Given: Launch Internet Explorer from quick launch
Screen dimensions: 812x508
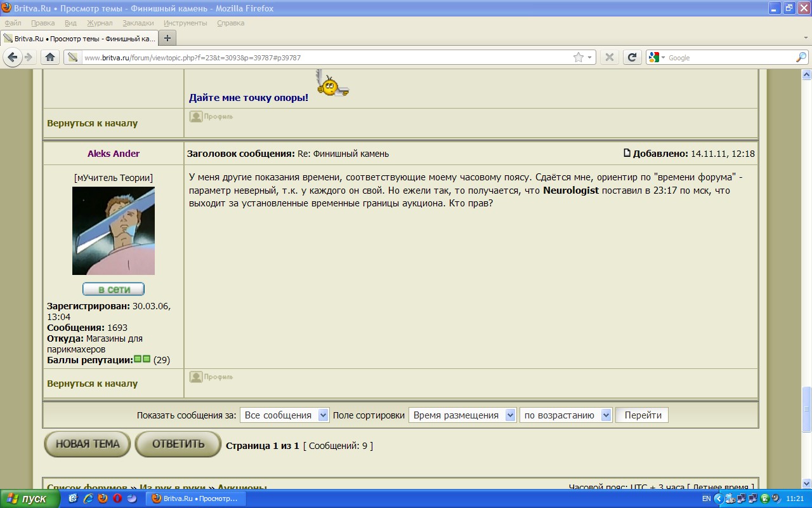Looking at the screenshot, I should [x=88, y=498].
